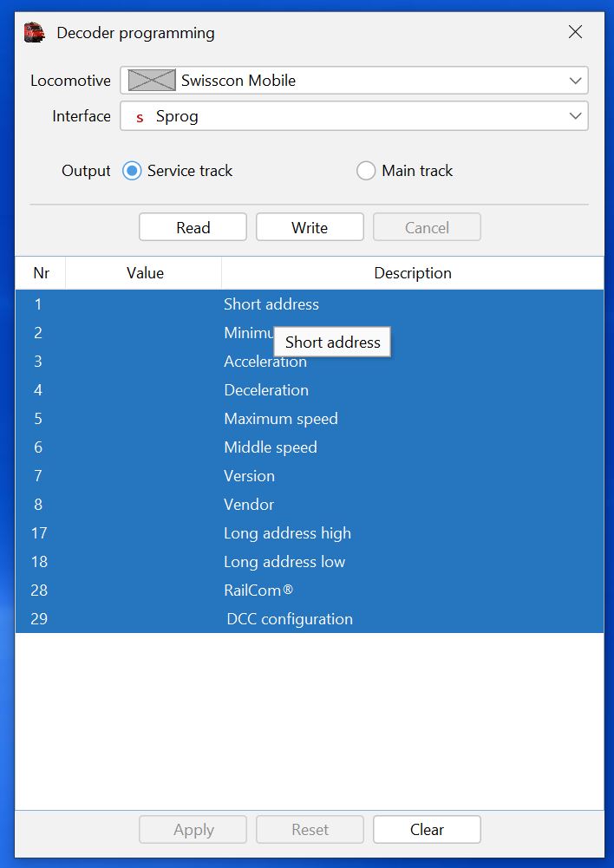The width and height of the screenshot is (614, 868).
Task: Click the Value column header
Action: click(143, 273)
